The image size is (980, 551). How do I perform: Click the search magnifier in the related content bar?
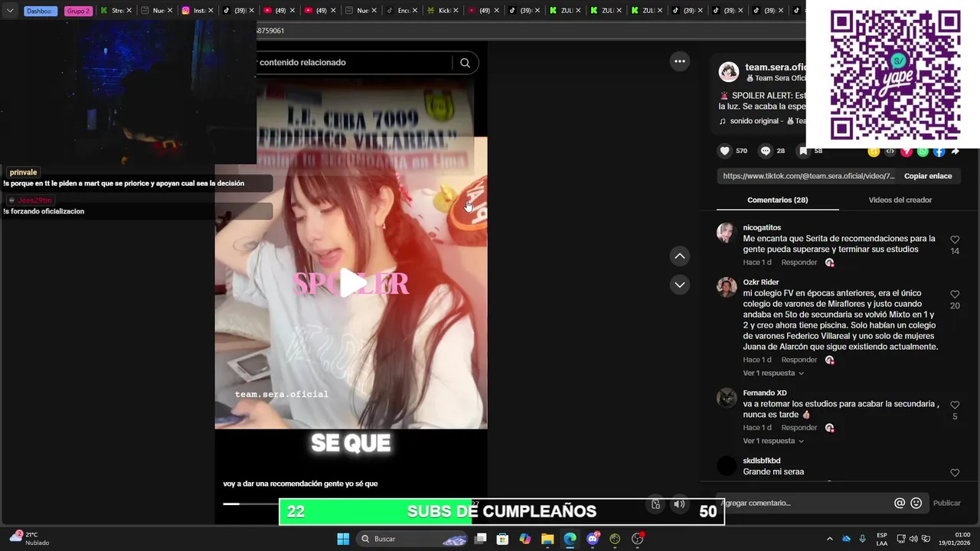465,63
